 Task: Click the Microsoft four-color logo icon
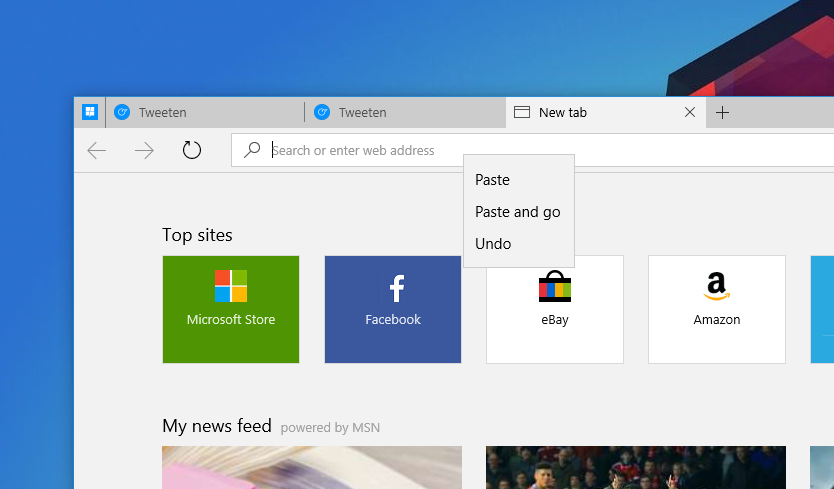(x=231, y=286)
